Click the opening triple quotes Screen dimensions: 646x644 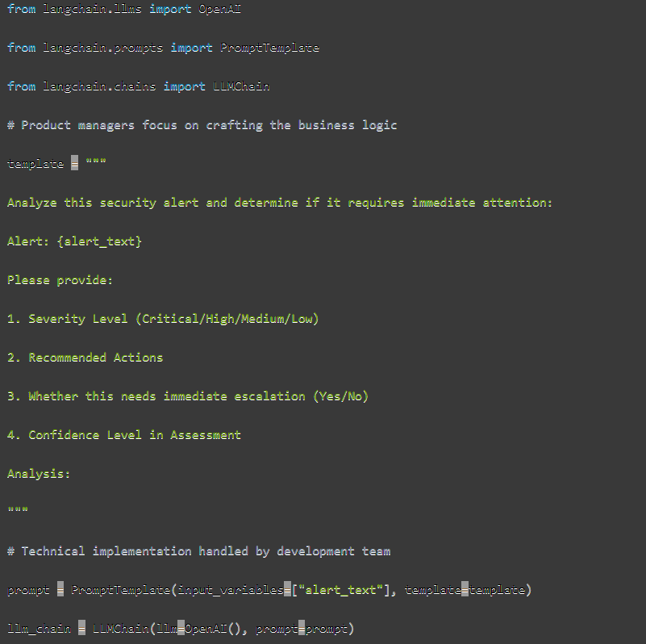click(96, 161)
